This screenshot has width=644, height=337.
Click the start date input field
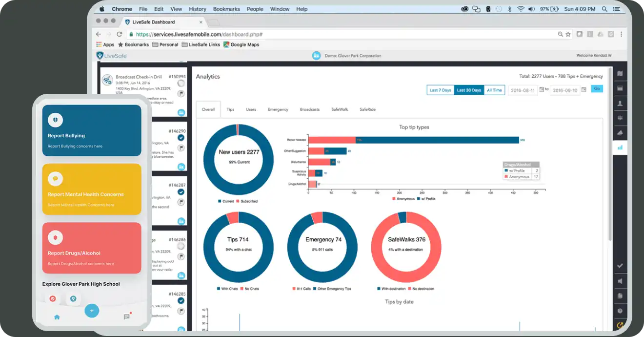point(523,90)
